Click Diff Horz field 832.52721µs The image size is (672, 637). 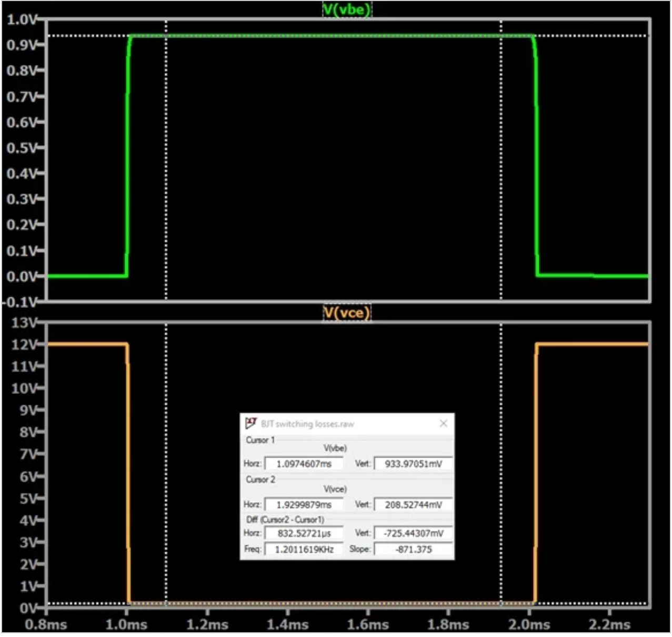304,533
